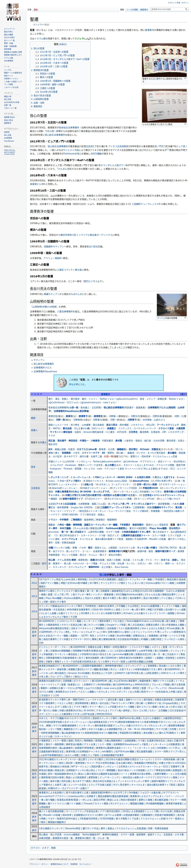
Task: Open サティアン in the 関連項目 list
Action: point(39,360)
